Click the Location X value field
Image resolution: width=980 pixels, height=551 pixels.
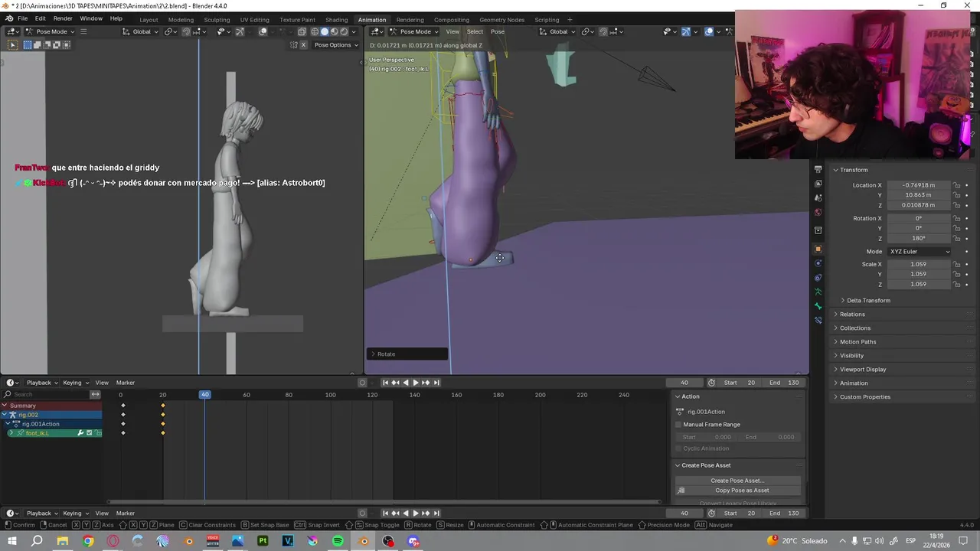pyautogui.click(x=919, y=185)
